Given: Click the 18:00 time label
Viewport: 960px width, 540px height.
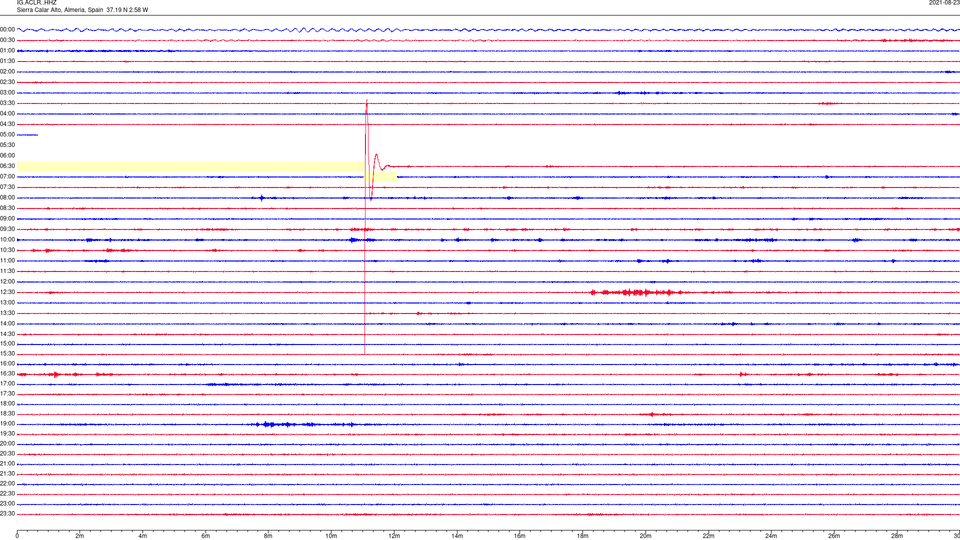Looking at the screenshot, I should [7, 404].
